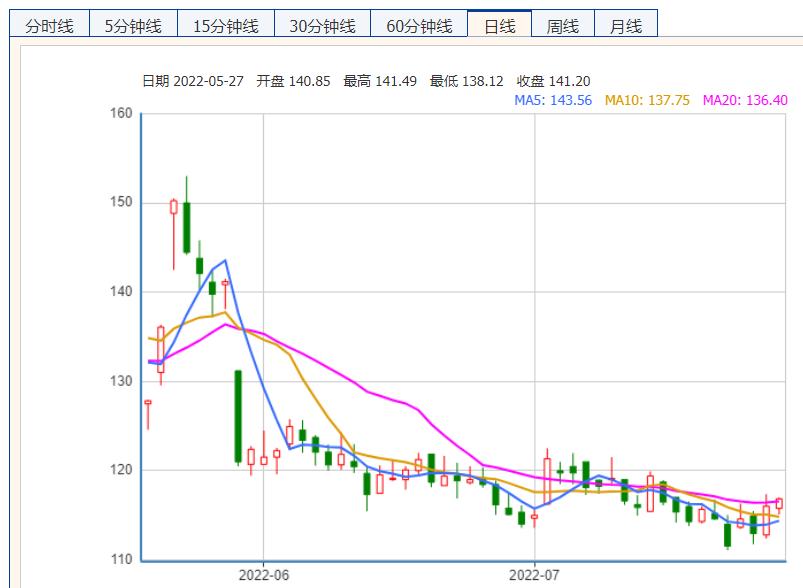Open the 周线 weekly tab
This screenshot has height=588, width=803.
click(x=563, y=26)
